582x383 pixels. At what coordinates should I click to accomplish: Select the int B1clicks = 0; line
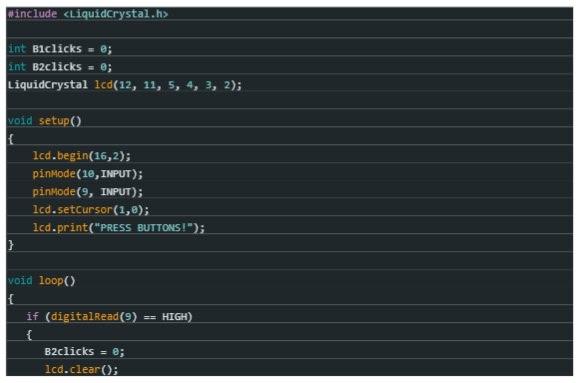coord(60,49)
